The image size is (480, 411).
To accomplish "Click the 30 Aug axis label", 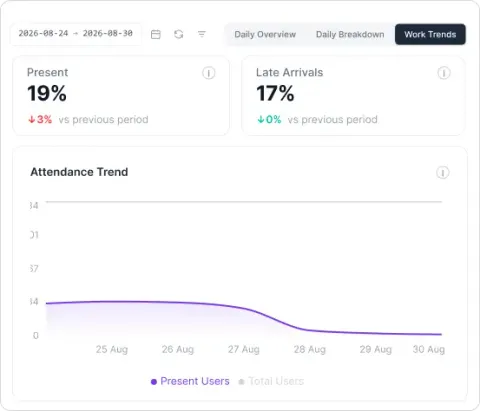I will click(429, 349).
